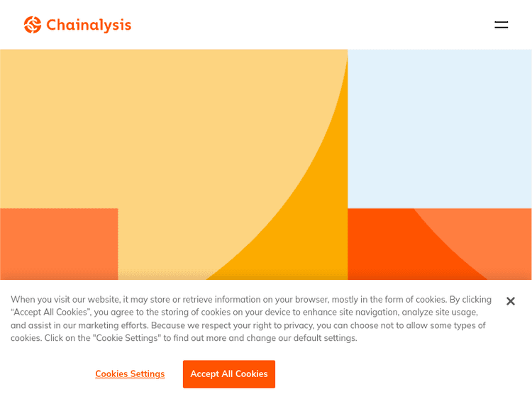532x399 pixels.
Task: Click the Chainalysis wordmark text
Action: [89, 26]
